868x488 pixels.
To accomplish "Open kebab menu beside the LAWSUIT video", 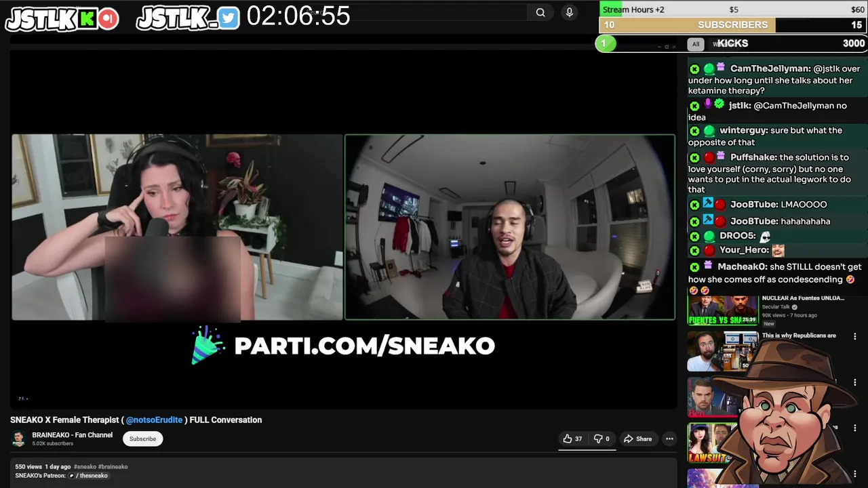I will 854,428.
